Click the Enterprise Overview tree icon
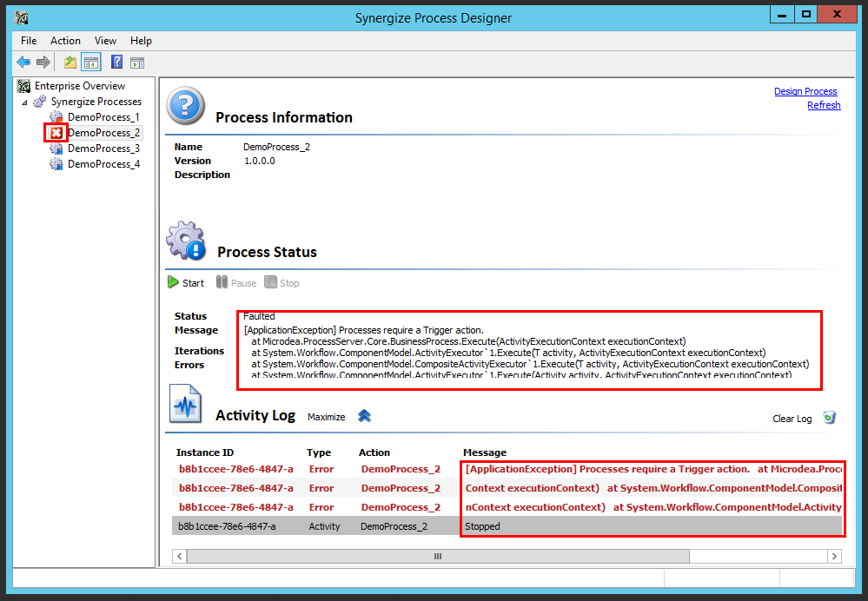Image resolution: width=868 pixels, height=601 pixels. pyautogui.click(x=23, y=86)
